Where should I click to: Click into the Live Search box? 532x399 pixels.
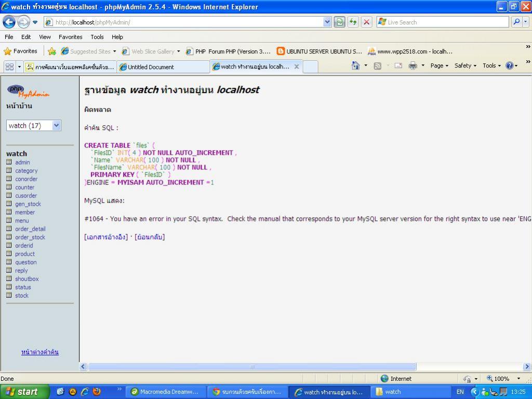[443, 22]
